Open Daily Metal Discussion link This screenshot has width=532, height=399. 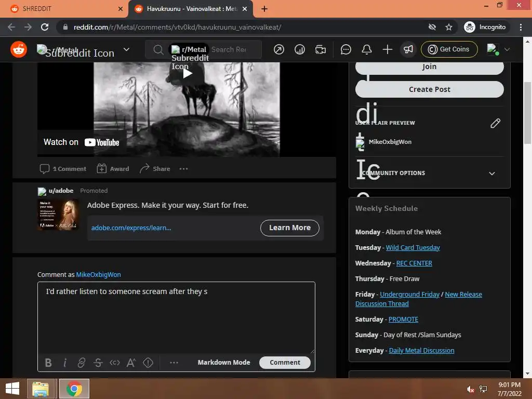[x=421, y=351]
